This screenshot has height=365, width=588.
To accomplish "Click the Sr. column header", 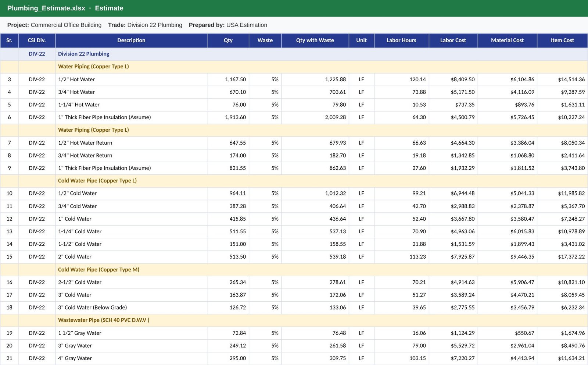I will [x=9, y=40].
